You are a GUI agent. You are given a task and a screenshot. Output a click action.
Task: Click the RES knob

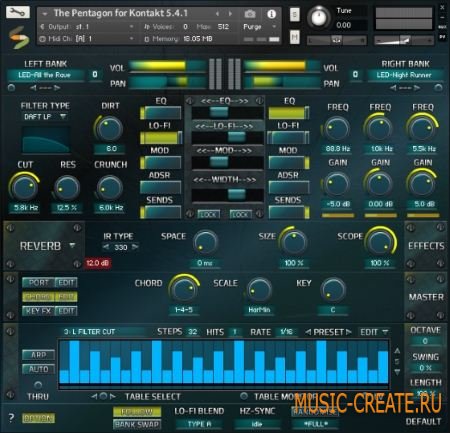click(67, 187)
